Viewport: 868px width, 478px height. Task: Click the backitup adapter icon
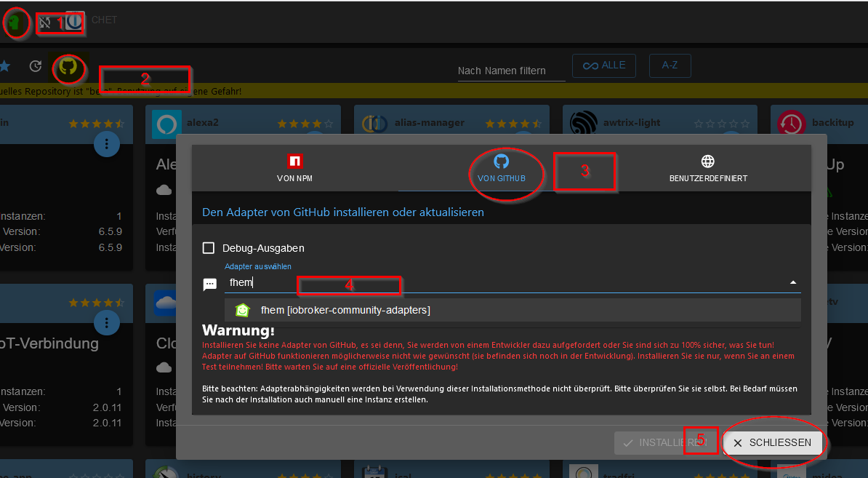tap(791, 124)
